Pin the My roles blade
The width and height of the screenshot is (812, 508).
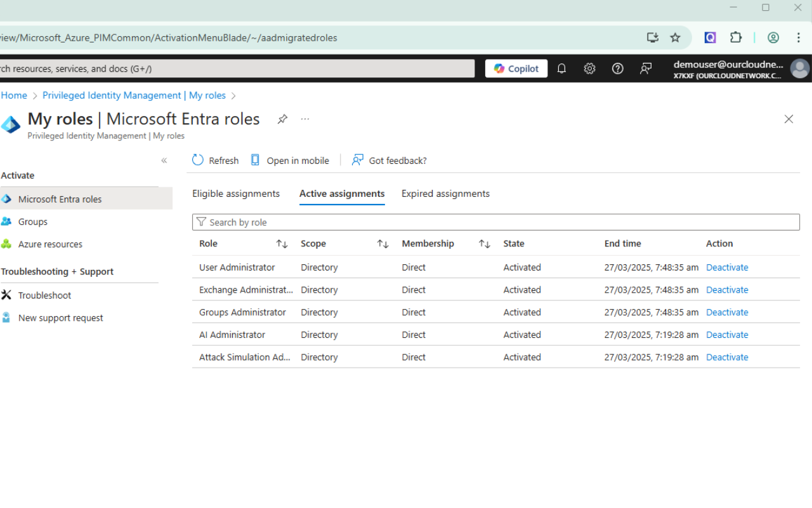tap(282, 119)
